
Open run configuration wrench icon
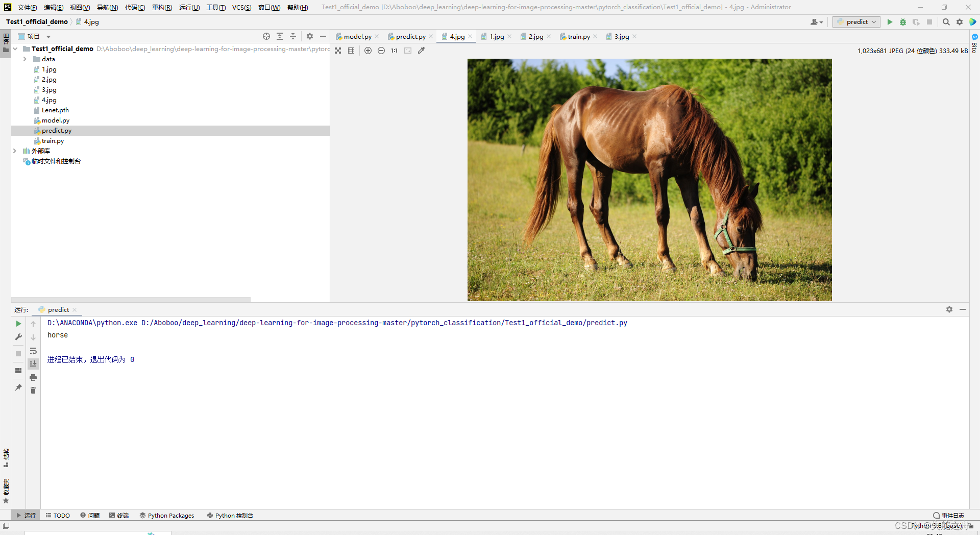point(18,337)
